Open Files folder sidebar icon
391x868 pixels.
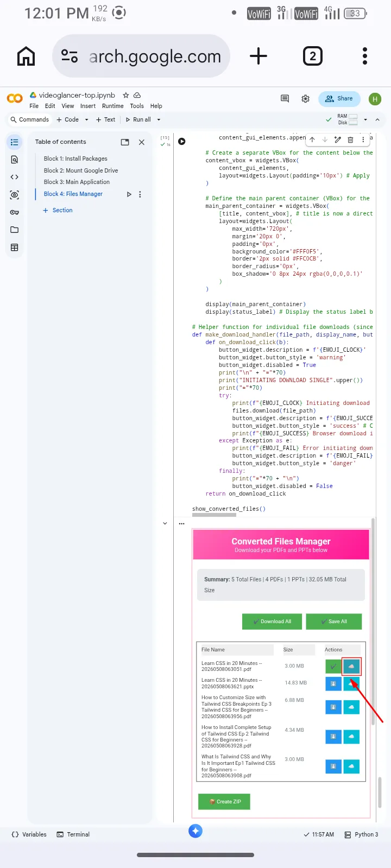point(15,230)
